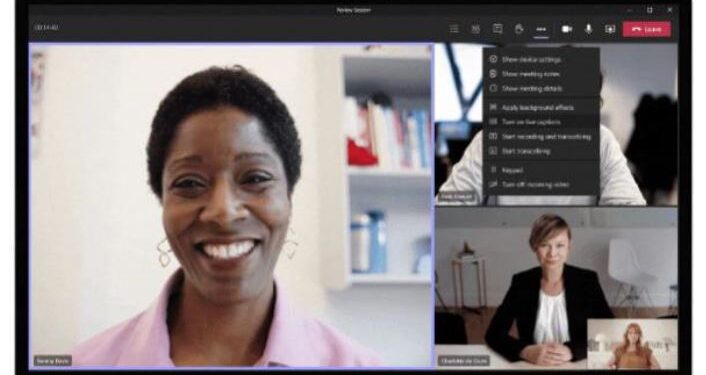The width and height of the screenshot is (706, 375).
Task: Click the Charlotte de Crum name label
Action: [x=463, y=361]
